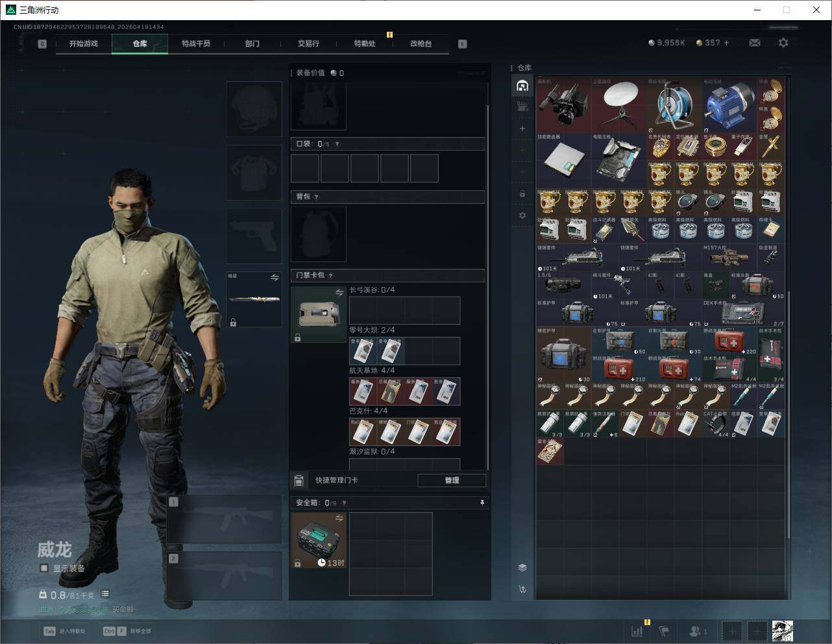Show the 安全箱 help tooltip question mark

pyautogui.click(x=344, y=502)
